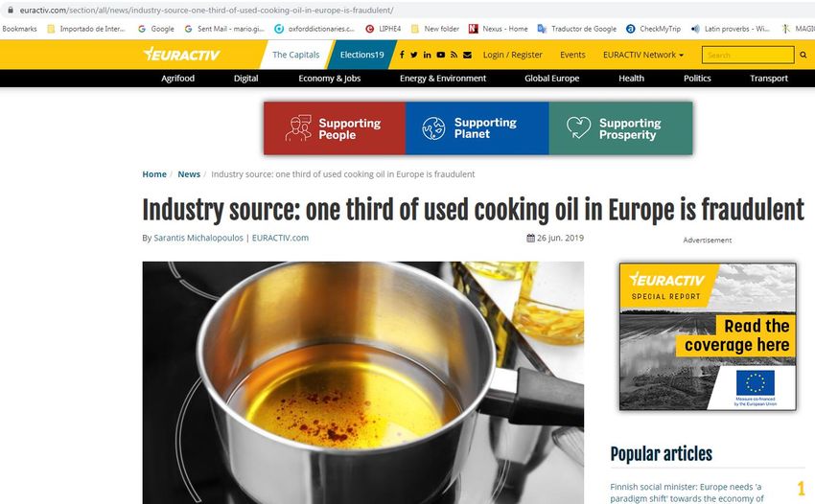Select Energy & Environment menu item
The height and width of the screenshot is (504, 815).
pyautogui.click(x=443, y=79)
